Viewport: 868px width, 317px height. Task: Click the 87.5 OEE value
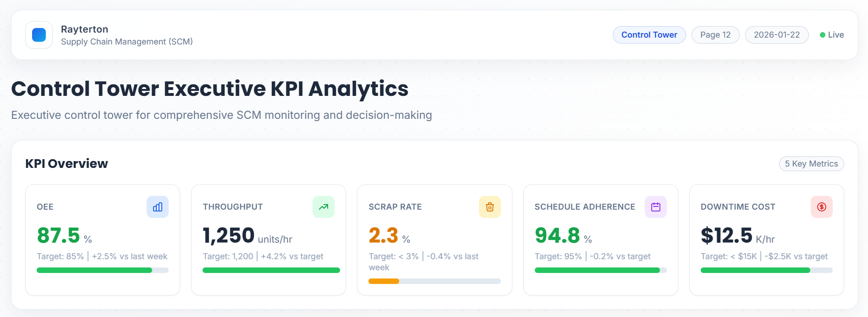[x=59, y=236]
